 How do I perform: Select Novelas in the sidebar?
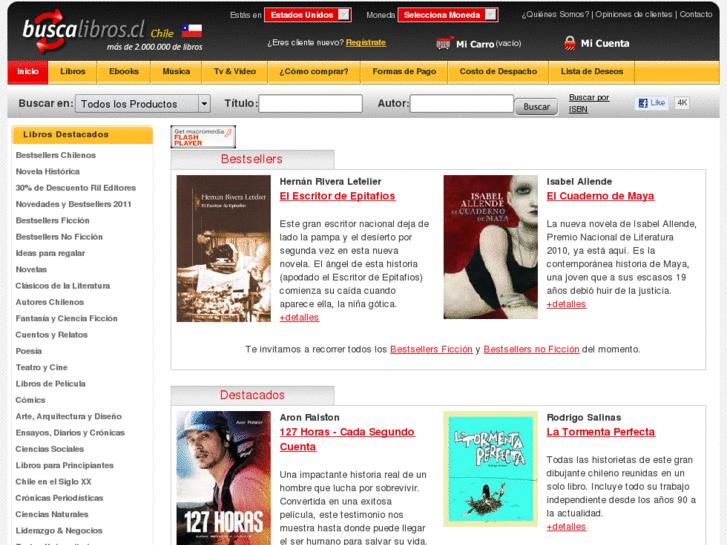click(31, 269)
